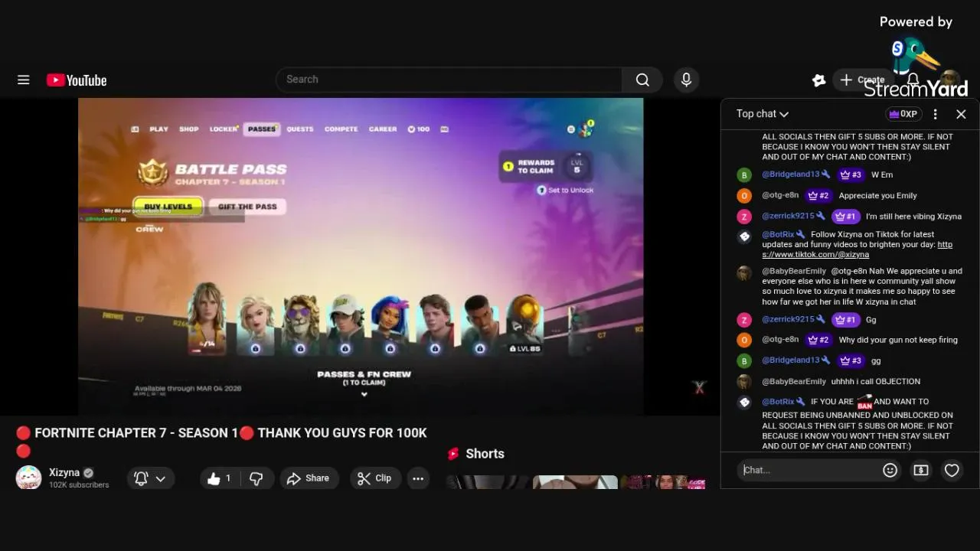Click the video title text

(x=221, y=442)
